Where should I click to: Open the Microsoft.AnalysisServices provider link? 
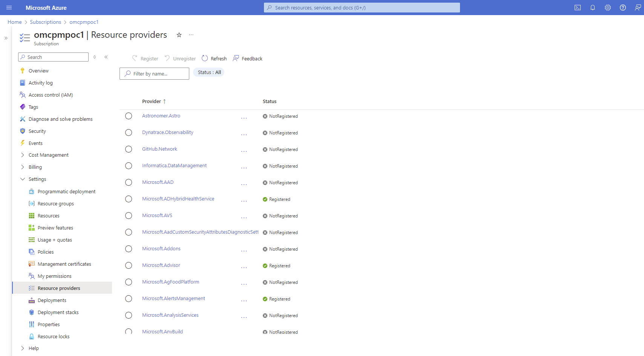pyautogui.click(x=170, y=315)
